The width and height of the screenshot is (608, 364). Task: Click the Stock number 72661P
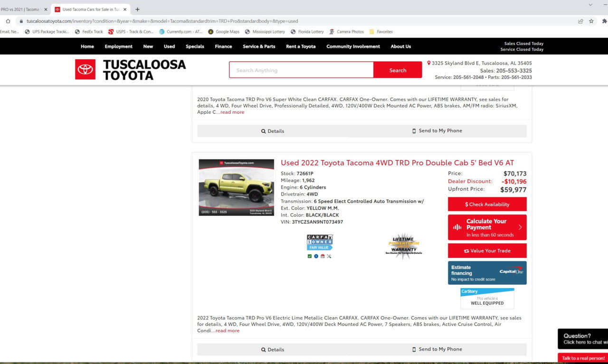[x=305, y=174]
